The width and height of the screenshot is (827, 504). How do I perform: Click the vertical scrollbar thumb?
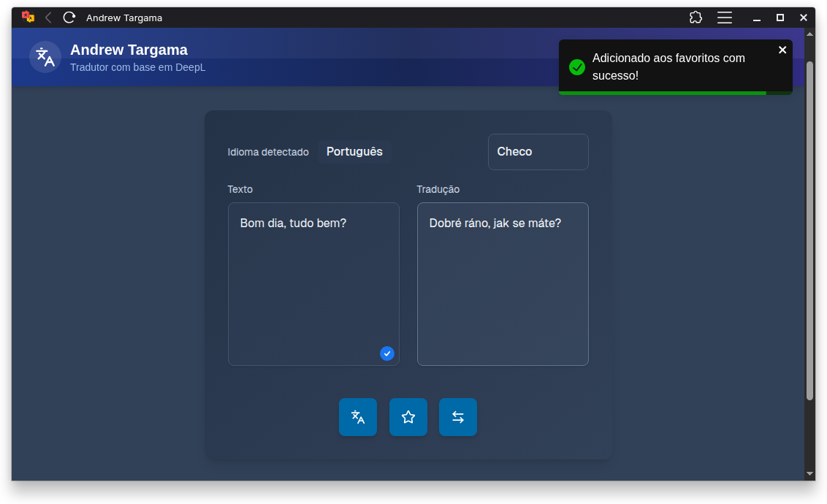[809, 230]
